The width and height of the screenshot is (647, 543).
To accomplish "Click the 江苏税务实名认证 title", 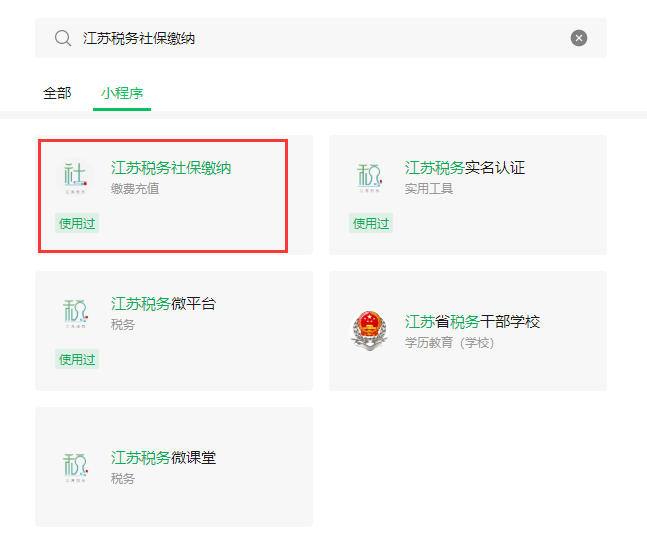I will 465,168.
